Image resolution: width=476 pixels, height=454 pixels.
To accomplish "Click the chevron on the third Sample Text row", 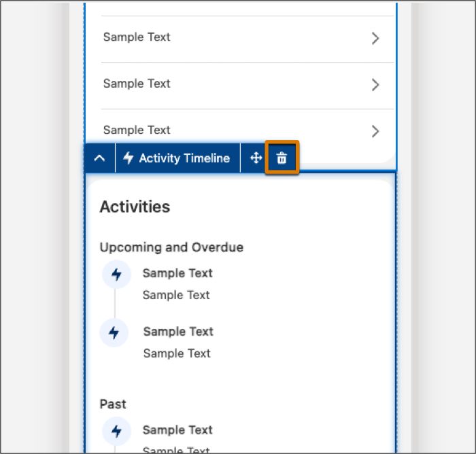I will [x=375, y=131].
